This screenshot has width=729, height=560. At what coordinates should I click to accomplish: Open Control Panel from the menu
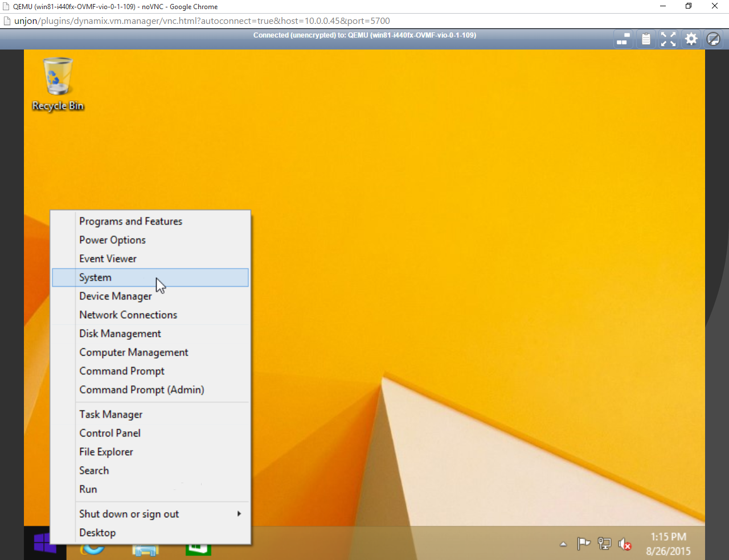coord(110,433)
